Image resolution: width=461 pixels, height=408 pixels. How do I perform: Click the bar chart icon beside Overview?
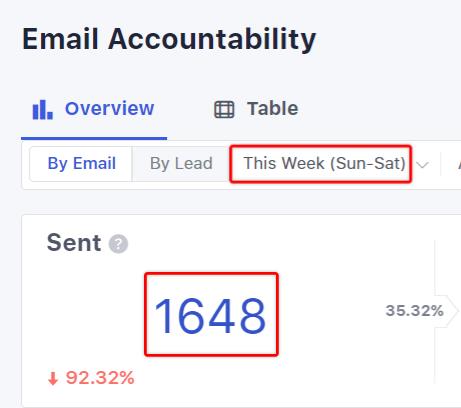point(43,109)
